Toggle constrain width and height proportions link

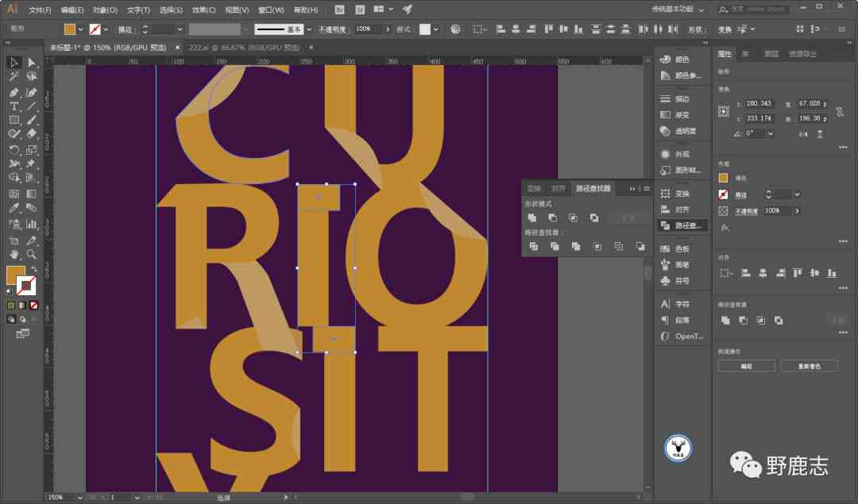(840, 111)
